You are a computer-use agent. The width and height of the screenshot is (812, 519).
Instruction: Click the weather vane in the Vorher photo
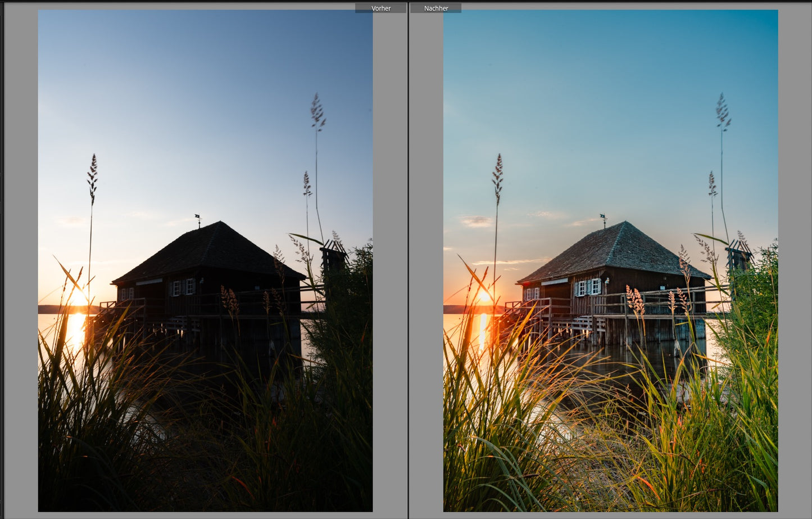coord(198,219)
